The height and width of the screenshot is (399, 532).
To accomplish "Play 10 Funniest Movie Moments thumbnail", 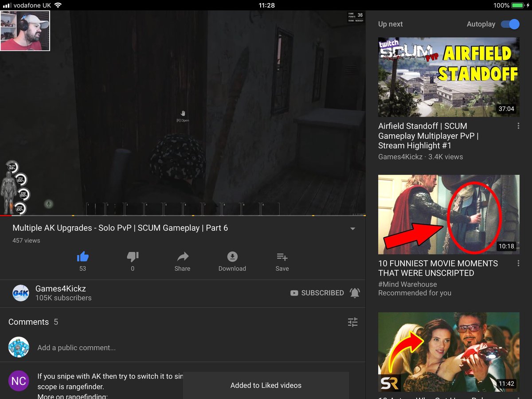I will pyautogui.click(x=449, y=215).
